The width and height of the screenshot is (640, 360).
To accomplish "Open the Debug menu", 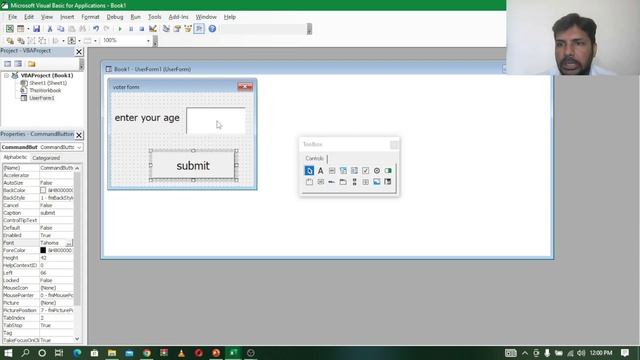I will 115,17.
